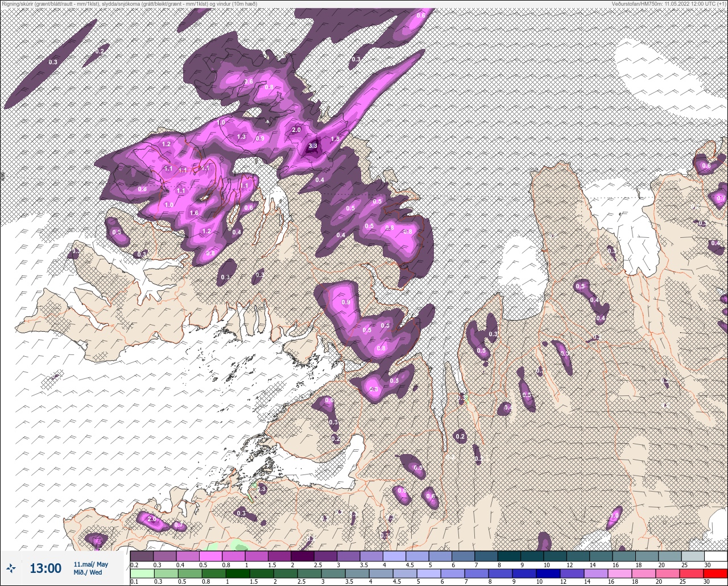728x586 pixels.
Task: Select top-row legend swatch between 6 and 7
Action: tap(463, 556)
